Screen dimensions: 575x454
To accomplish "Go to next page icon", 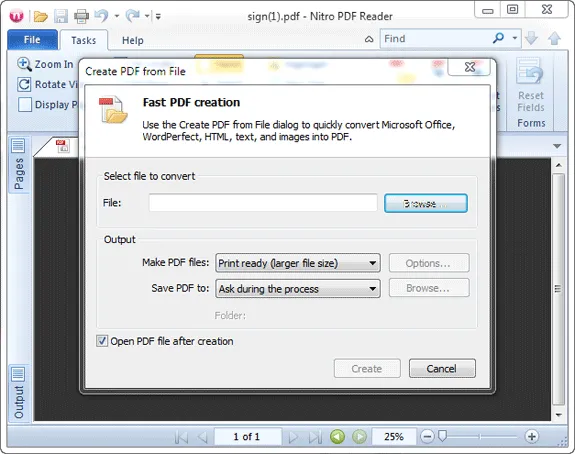I will (x=293, y=437).
